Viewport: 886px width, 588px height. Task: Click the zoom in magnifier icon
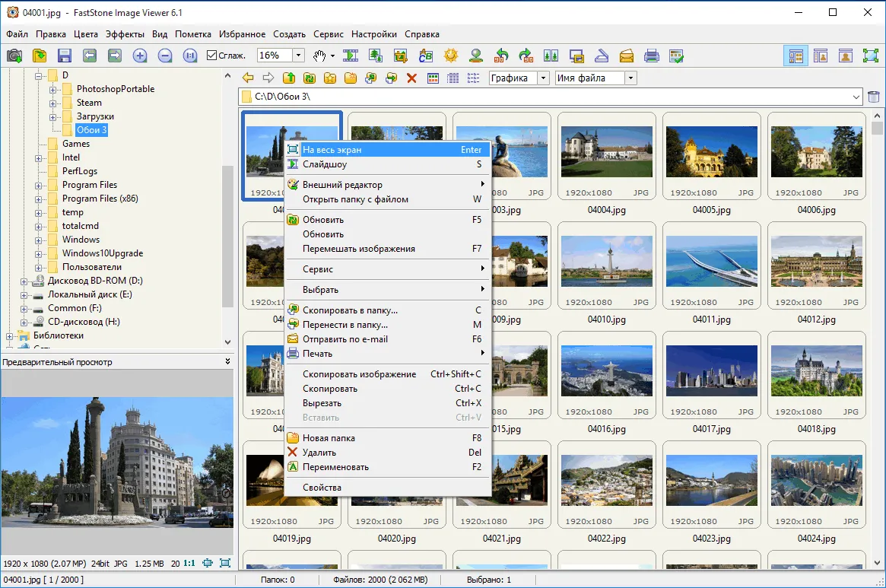(x=140, y=56)
